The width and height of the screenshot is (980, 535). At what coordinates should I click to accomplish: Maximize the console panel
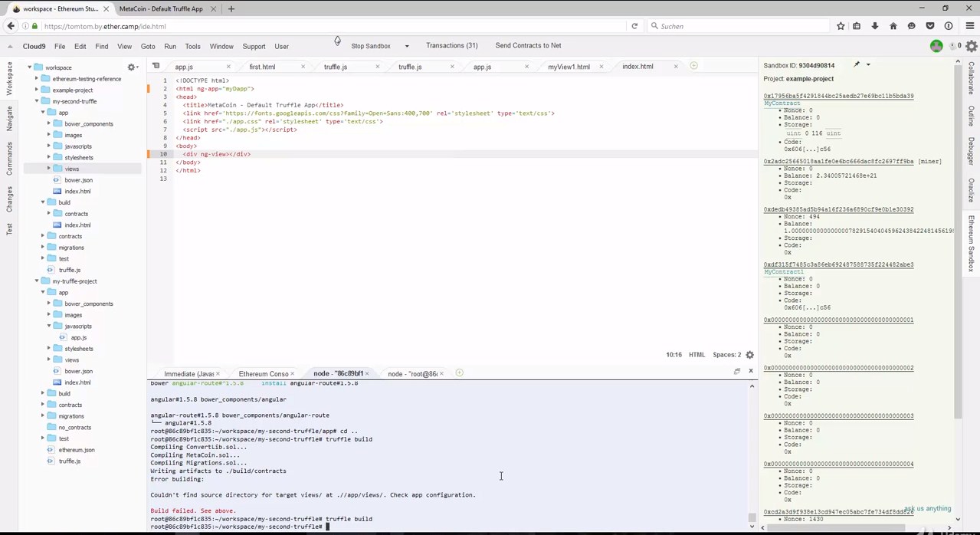tap(737, 371)
